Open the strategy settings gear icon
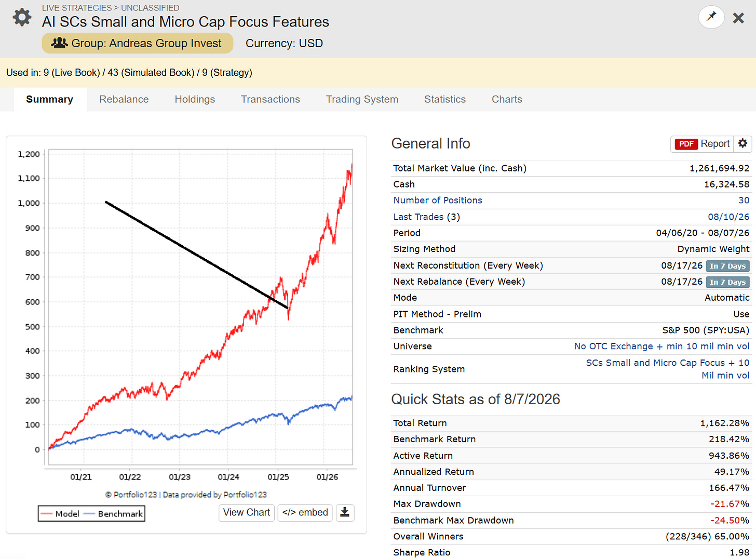 click(22, 17)
